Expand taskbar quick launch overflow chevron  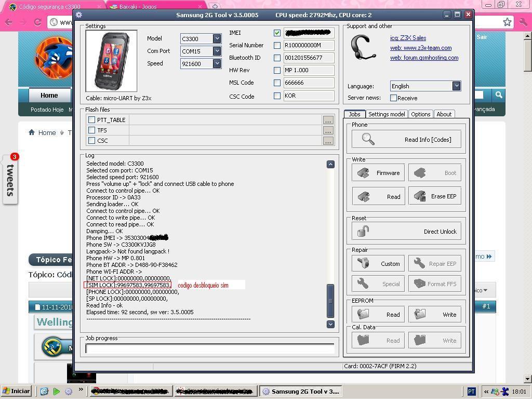(x=81, y=389)
